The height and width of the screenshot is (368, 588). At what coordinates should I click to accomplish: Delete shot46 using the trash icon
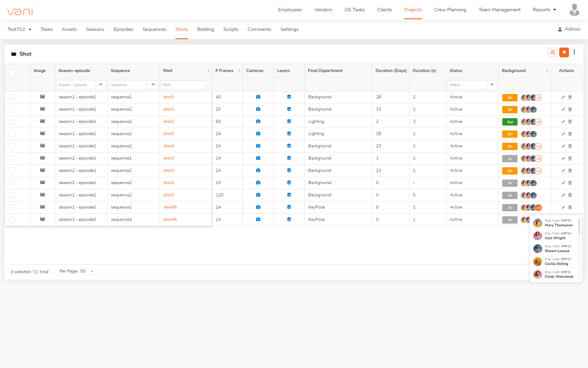tap(570, 219)
